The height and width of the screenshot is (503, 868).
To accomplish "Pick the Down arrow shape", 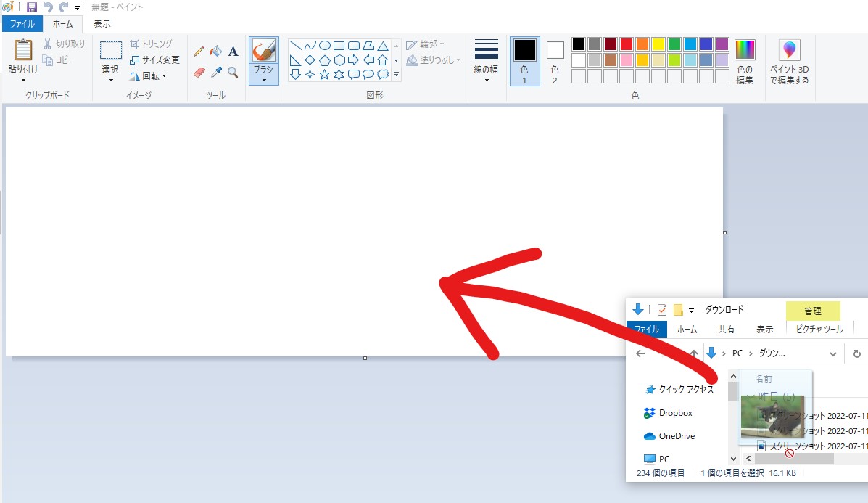I will [x=296, y=74].
